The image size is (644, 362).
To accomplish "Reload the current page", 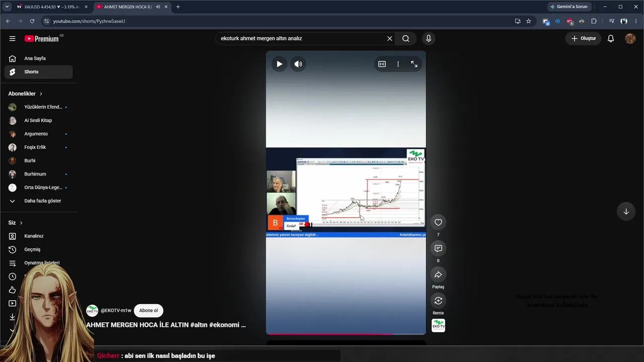I will (x=32, y=21).
